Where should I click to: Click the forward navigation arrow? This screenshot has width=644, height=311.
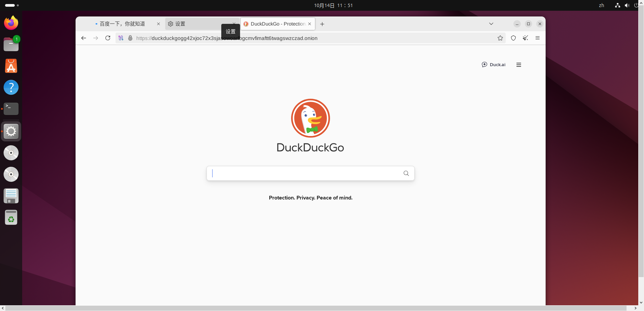pyautogui.click(x=96, y=38)
